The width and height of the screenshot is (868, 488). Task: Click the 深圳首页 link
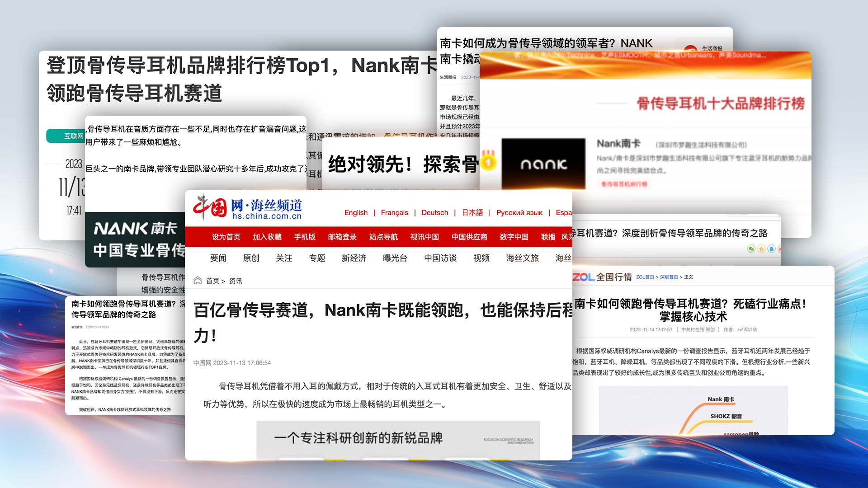(x=669, y=277)
